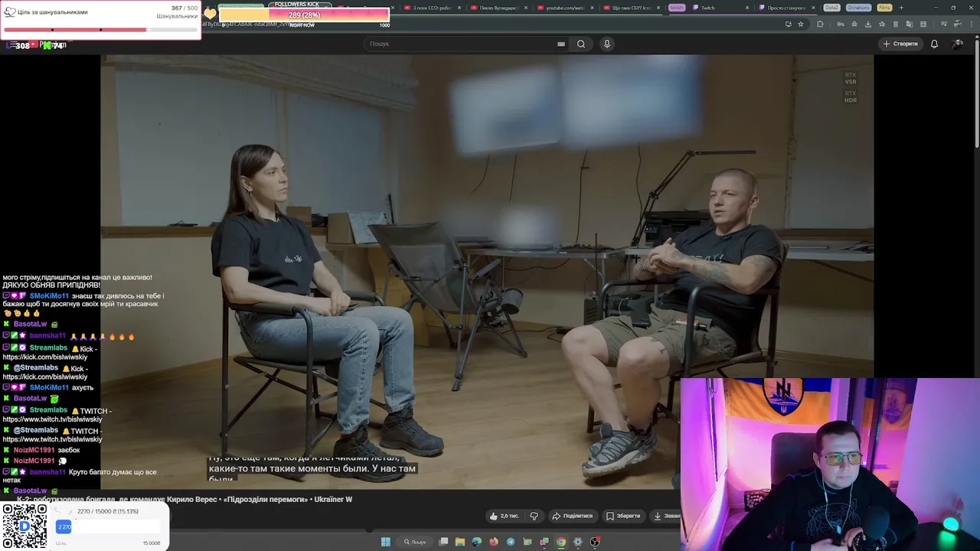Open YouTube notifications bell
The width and height of the screenshot is (980, 551).
[934, 44]
